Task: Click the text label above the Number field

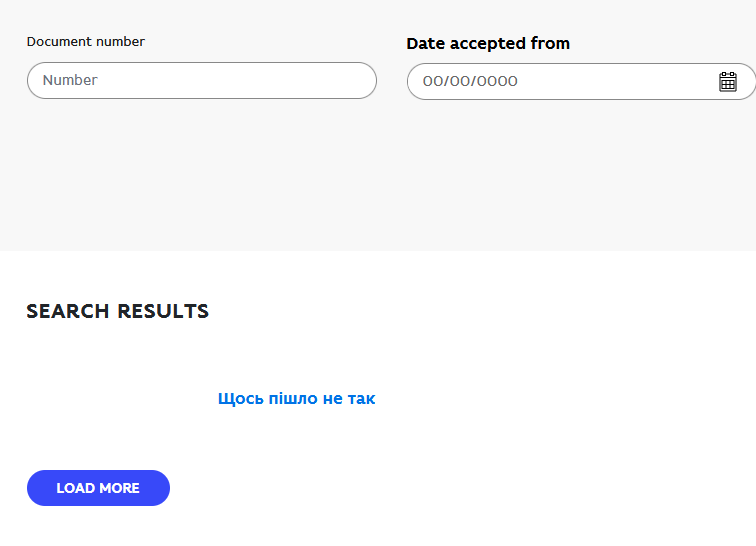Action: [85, 42]
